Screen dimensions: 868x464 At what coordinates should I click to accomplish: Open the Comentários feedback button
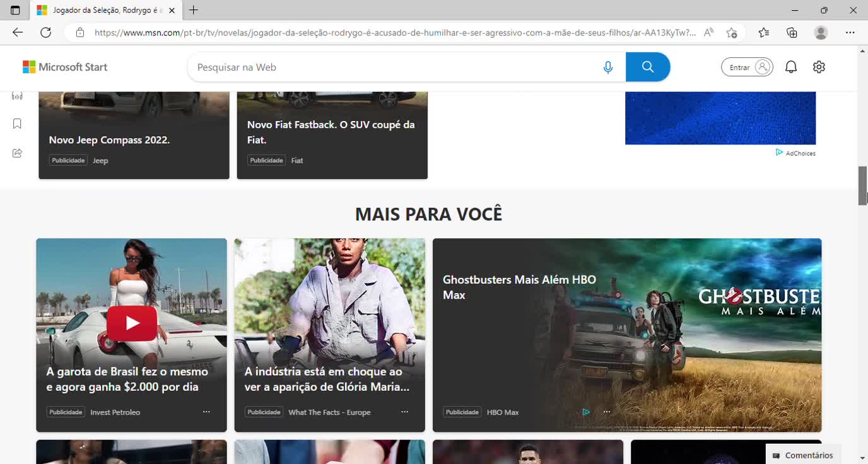(802, 455)
